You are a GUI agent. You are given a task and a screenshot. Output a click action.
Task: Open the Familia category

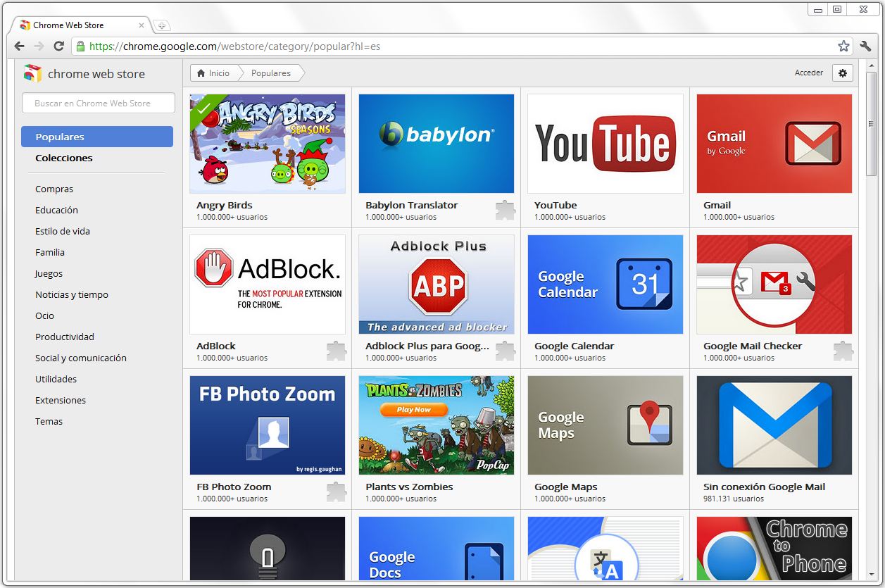(50, 252)
